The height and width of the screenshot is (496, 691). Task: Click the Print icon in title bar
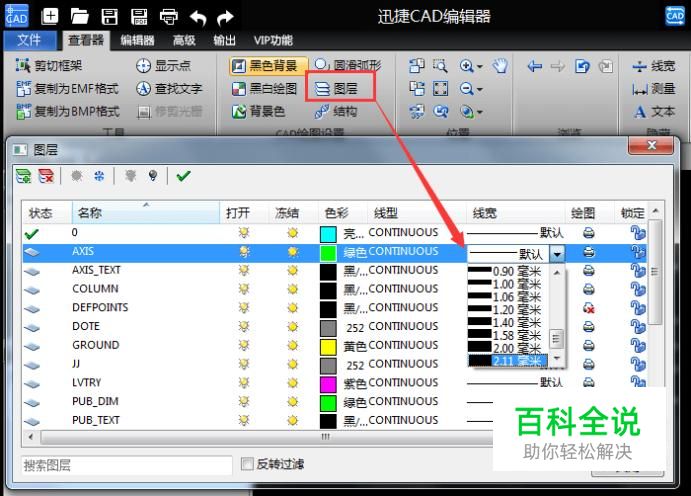coord(169,17)
